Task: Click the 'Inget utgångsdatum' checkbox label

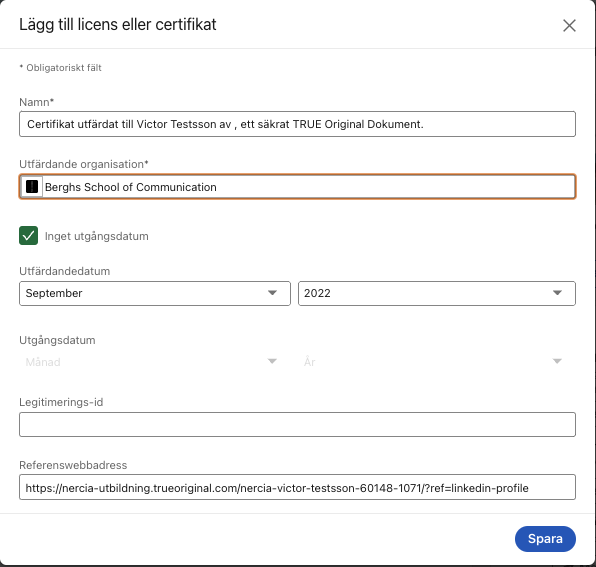Action: (x=97, y=236)
